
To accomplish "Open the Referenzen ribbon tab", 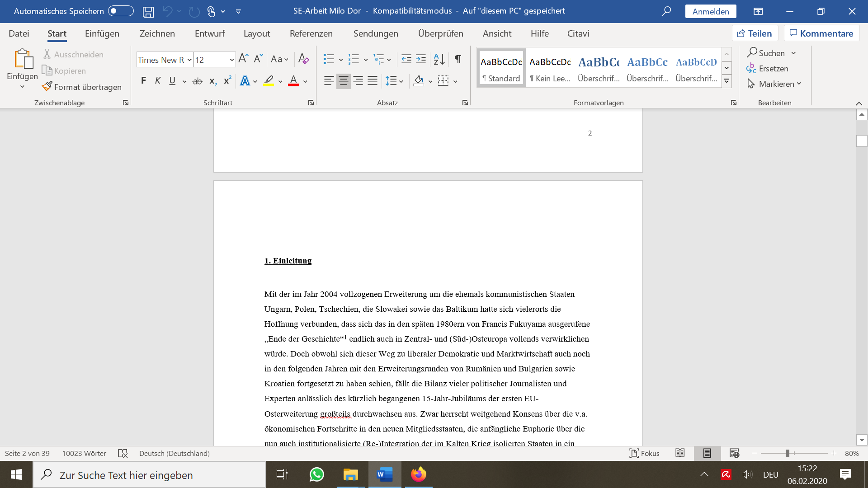I will 311,33.
